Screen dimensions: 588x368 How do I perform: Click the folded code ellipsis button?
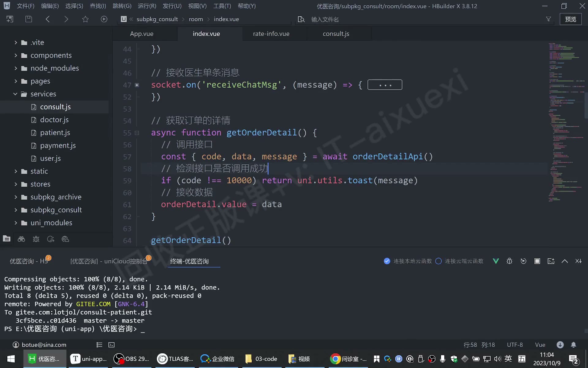click(385, 85)
